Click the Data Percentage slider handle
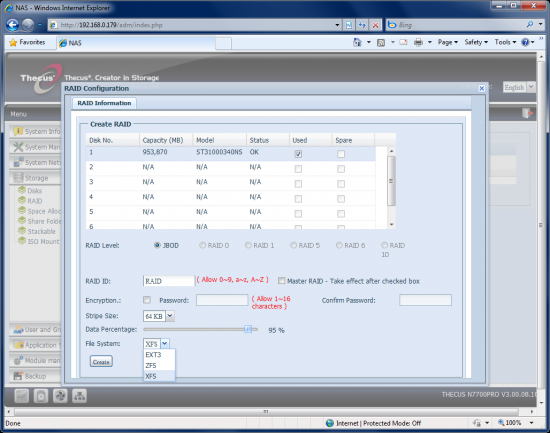Screen dimensions: 550x433 [248, 329]
